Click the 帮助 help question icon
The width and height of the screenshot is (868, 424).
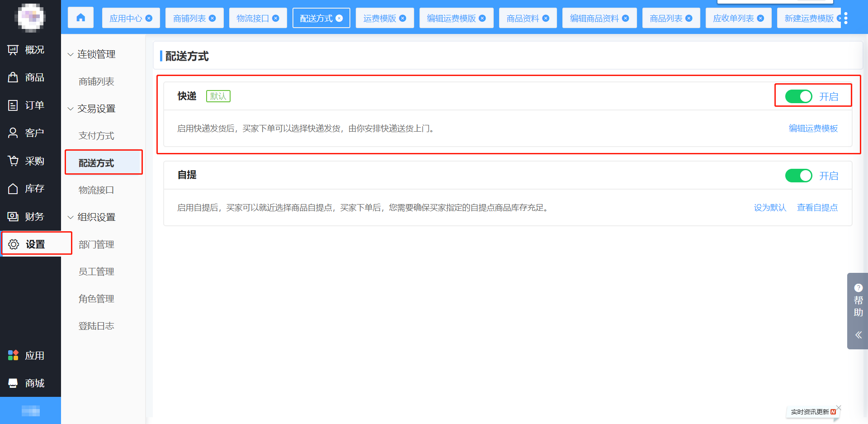(858, 288)
